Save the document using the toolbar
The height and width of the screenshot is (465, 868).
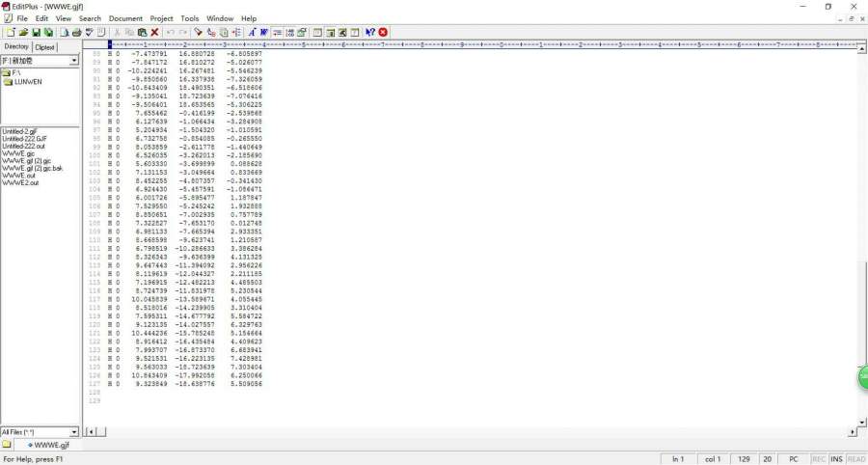(x=36, y=32)
